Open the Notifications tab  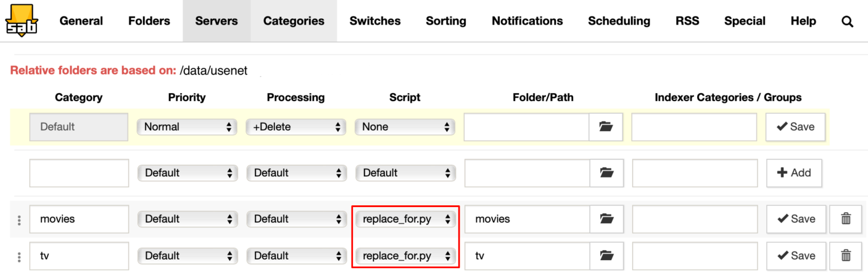(x=527, y=21)
